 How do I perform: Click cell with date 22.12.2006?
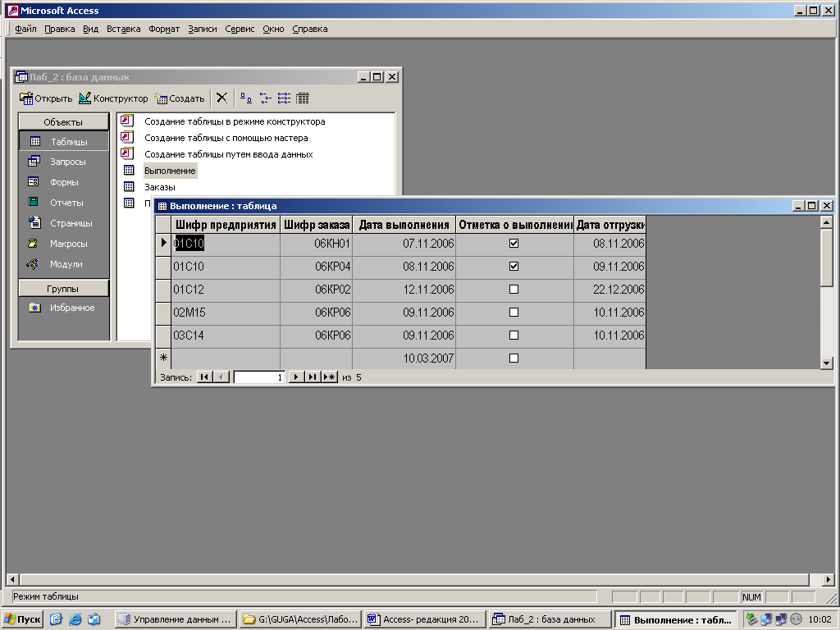609,290
